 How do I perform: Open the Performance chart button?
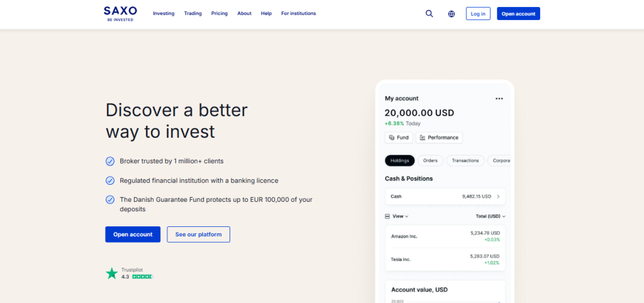(439, 138)
